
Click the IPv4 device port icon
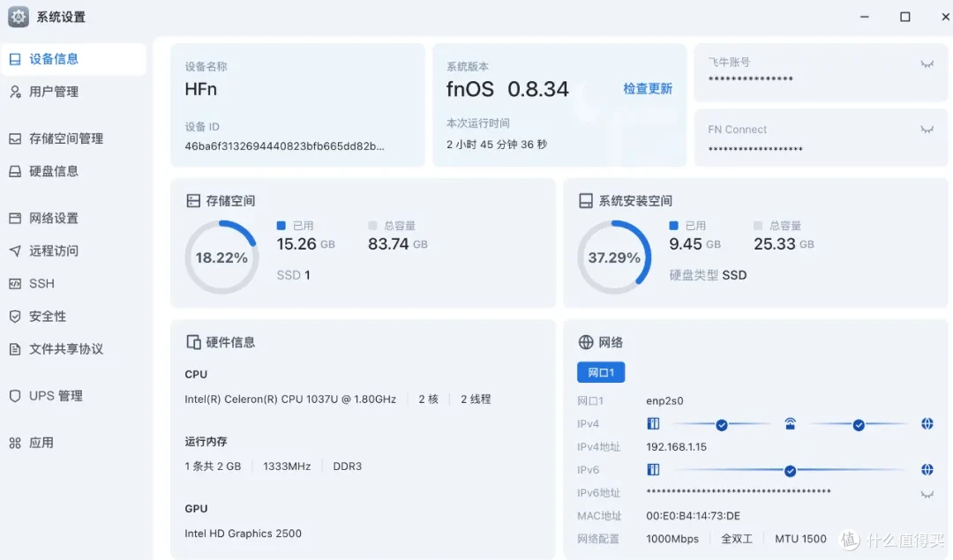[653, 424]
